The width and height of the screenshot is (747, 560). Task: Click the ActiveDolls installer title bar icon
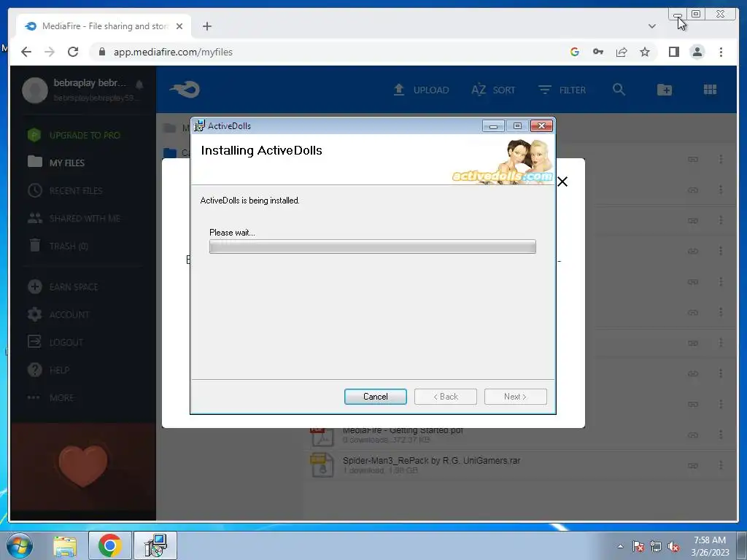[200, 125]
